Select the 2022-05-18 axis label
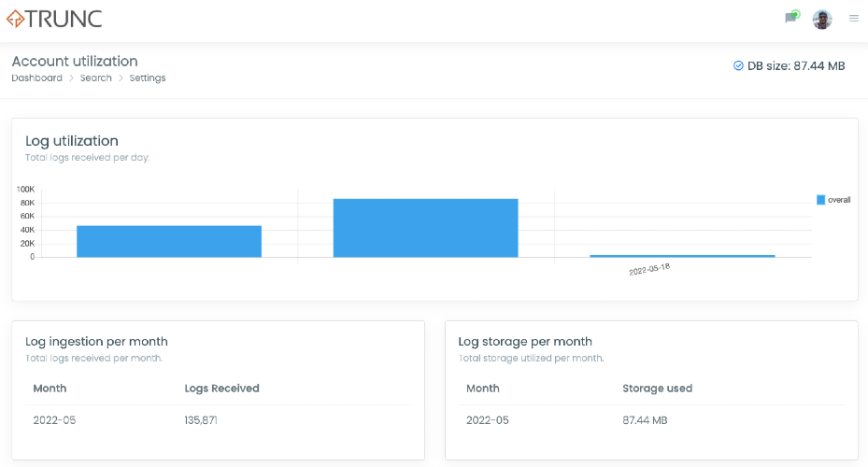Screen dimensions: 868x467 click(x=649, y=270)
